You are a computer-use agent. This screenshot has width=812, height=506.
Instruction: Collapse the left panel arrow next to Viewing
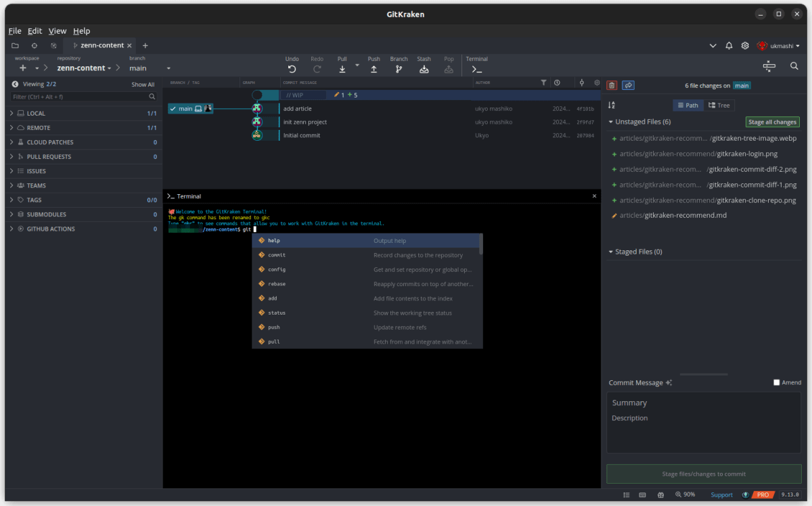[16, 85]
